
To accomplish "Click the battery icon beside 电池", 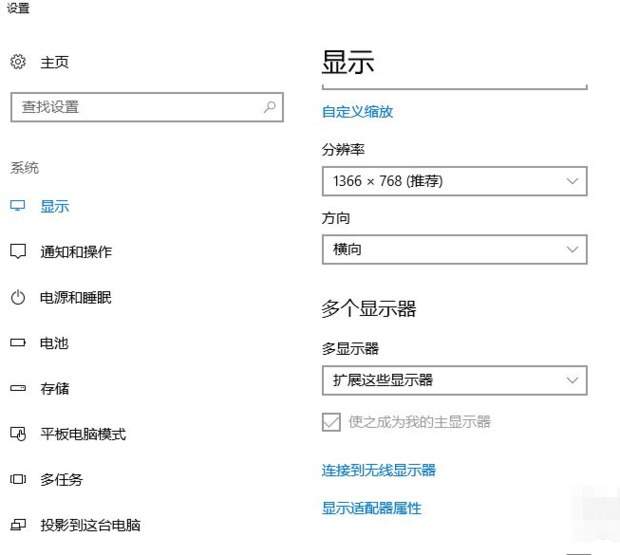I will 18,342.
